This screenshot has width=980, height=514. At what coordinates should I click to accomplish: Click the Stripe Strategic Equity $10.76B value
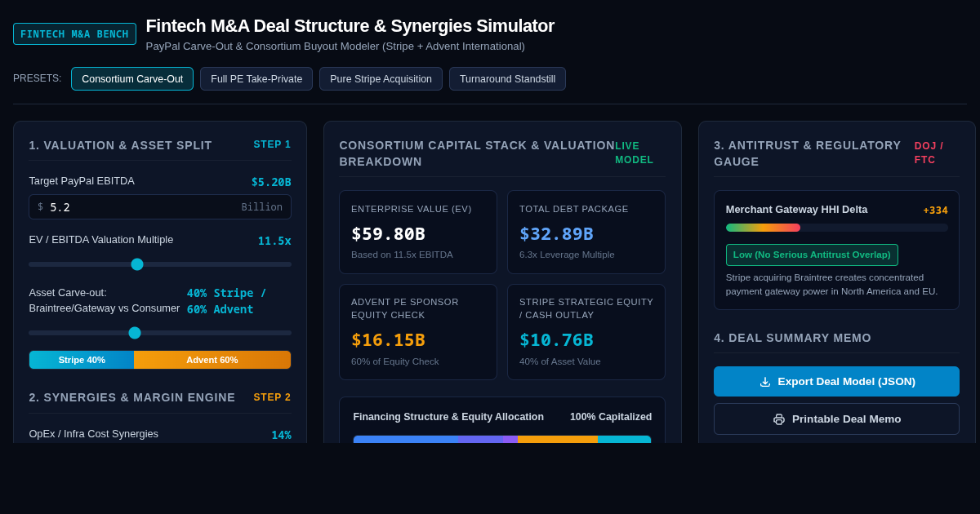pos(556,340)
